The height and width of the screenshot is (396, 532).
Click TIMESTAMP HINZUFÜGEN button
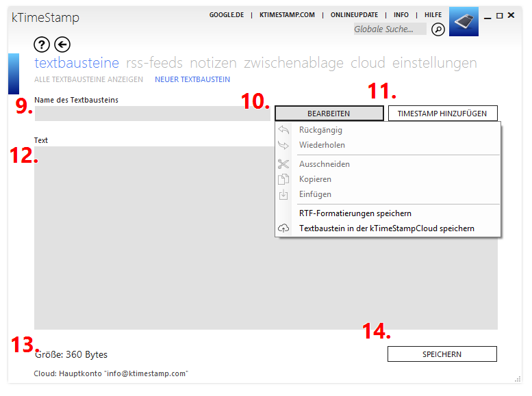click(x=443, y=114)
